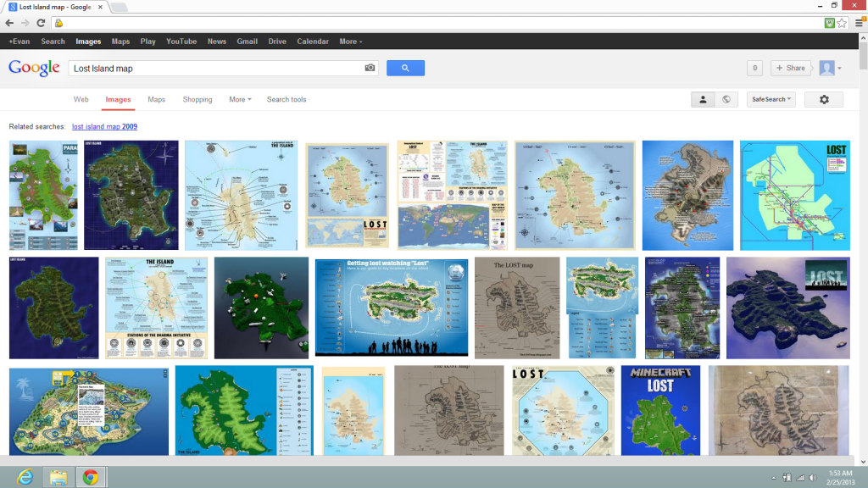Open a new tab with the new tab button

point(119,7)
